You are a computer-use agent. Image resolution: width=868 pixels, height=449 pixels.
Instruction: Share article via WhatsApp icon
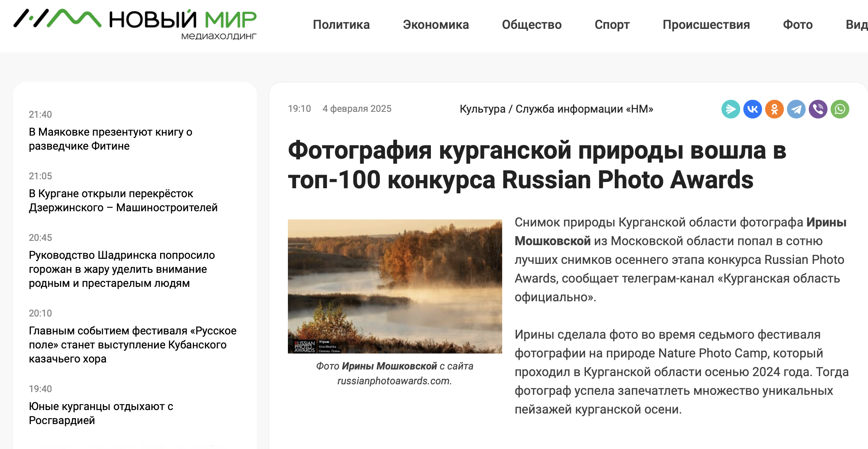click(x=840, y=109)
